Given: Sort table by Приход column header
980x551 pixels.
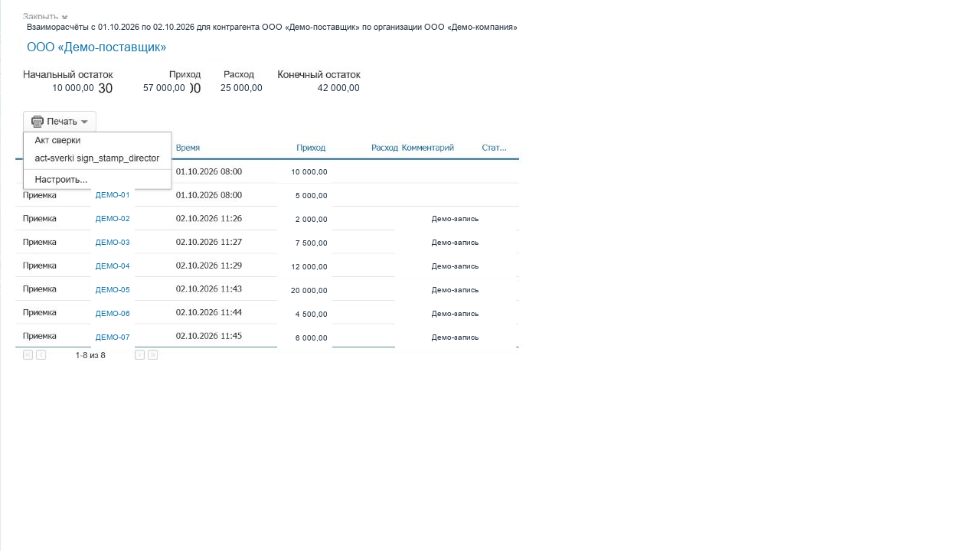Looking at the screenshot, I should coord(311,148).
